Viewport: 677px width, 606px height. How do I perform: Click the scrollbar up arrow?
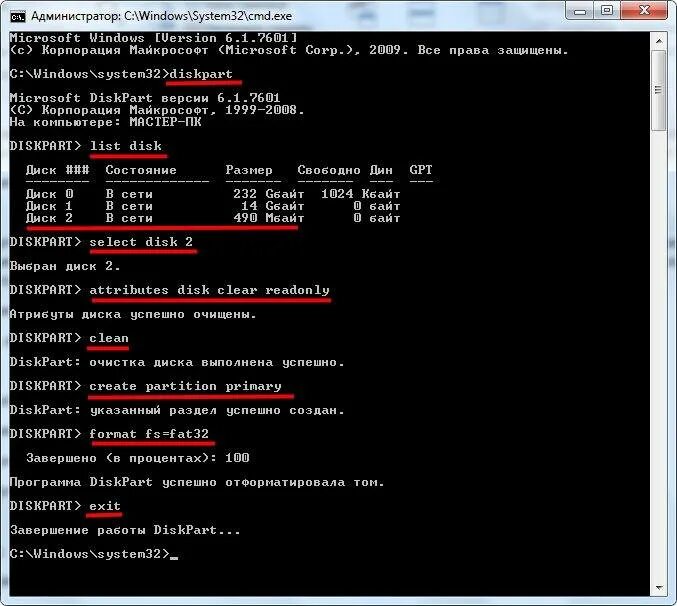click(x=659, y=41)
